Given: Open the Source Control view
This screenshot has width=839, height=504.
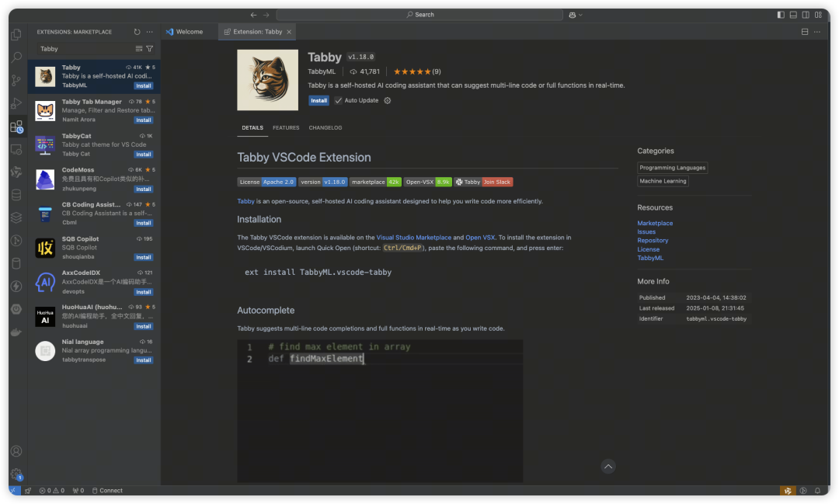Looking at the screenshot, I should pos(16,80).
